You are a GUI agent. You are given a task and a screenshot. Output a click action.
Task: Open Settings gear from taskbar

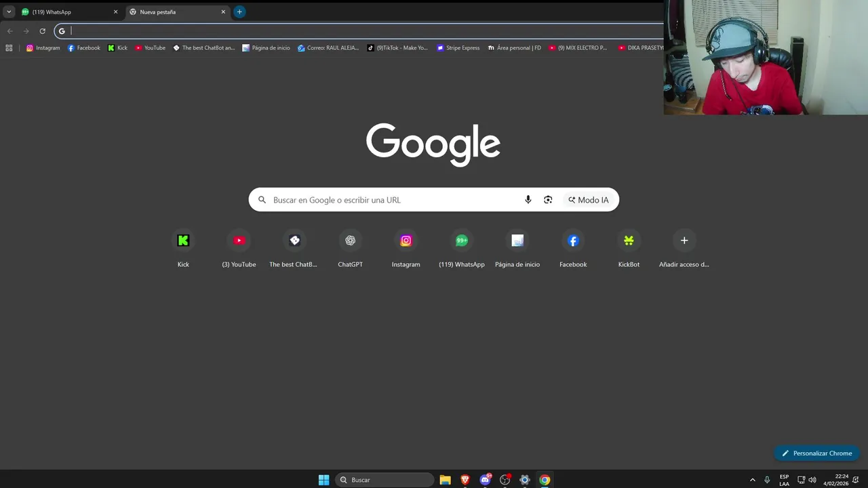(525, 480)
